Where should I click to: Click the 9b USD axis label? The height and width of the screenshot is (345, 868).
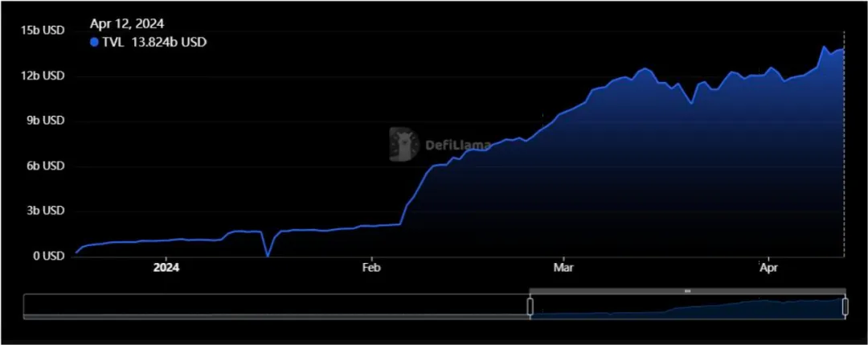pos(45,121)
